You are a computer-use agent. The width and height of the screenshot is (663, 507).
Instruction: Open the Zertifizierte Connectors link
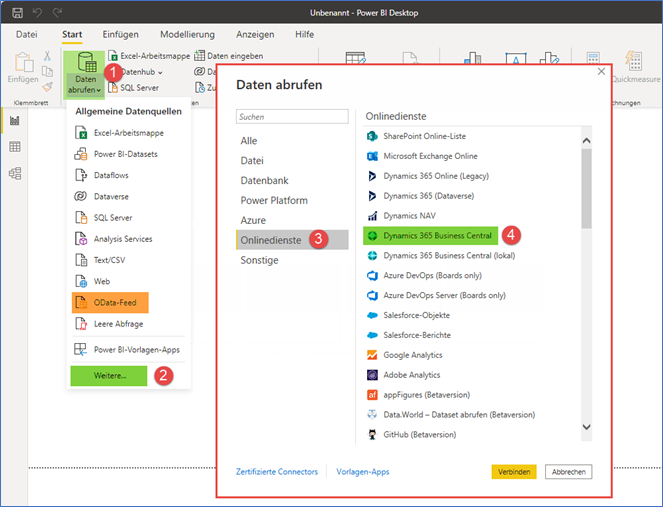click(277, 472)
